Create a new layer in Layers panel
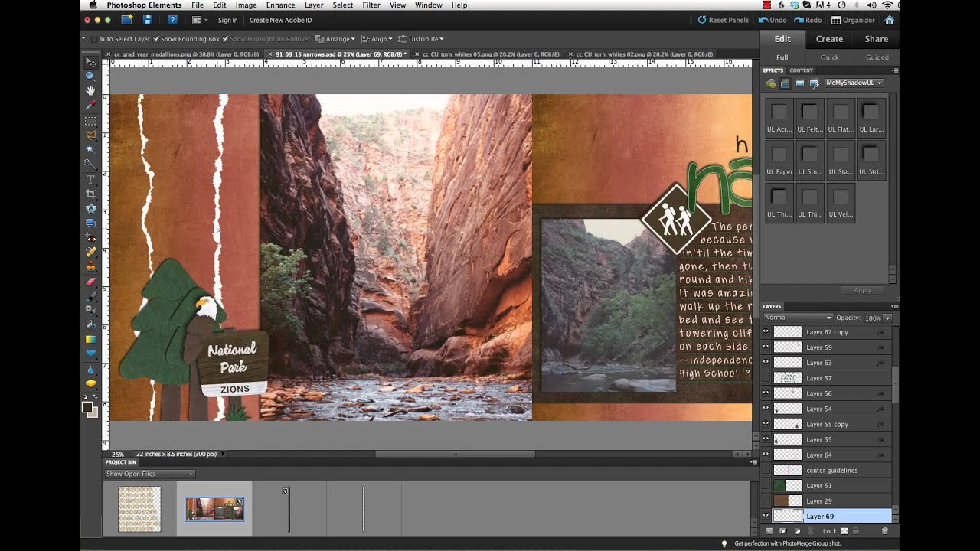 click(x=769, y=530)
